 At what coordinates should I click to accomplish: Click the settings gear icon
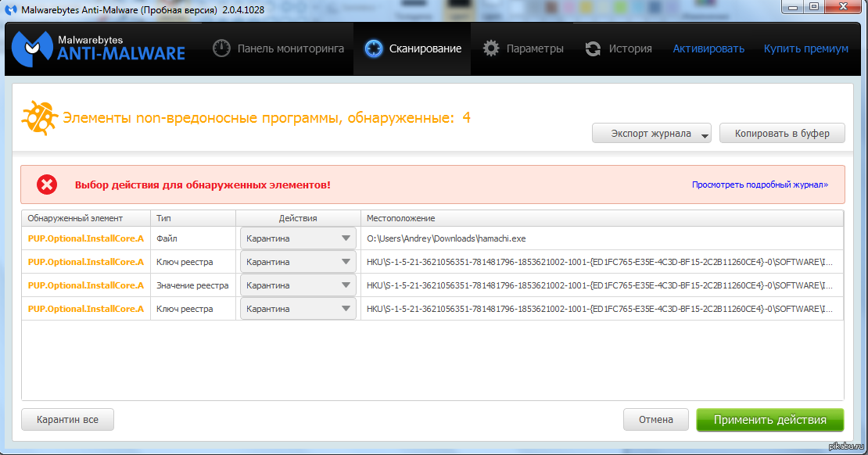point(491,48)
